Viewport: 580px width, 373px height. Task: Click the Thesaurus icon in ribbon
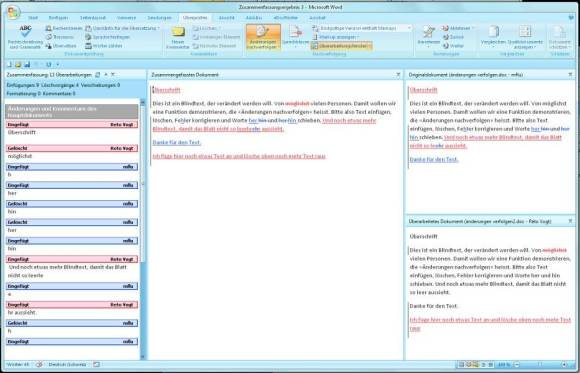tap(49, 37)
